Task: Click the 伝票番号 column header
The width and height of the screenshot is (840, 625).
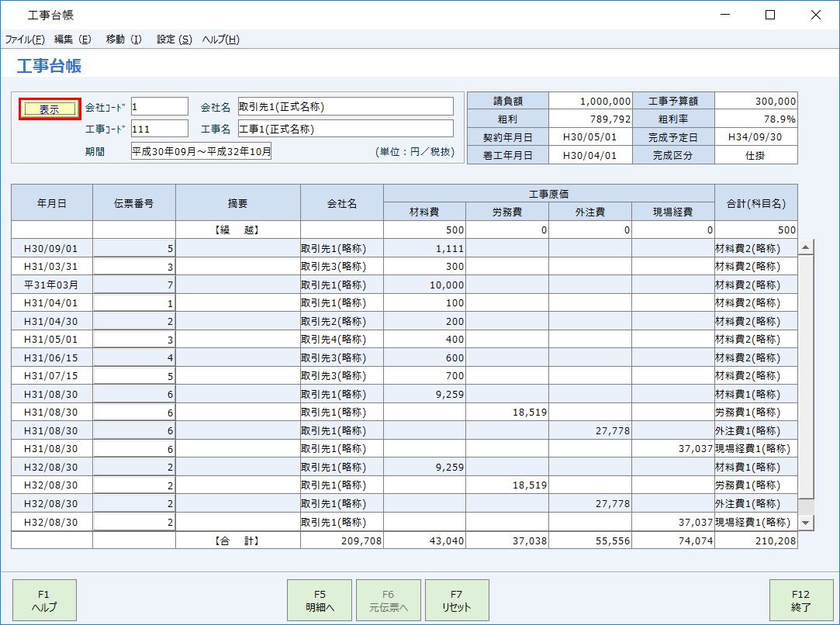Action: pos(133,202)
